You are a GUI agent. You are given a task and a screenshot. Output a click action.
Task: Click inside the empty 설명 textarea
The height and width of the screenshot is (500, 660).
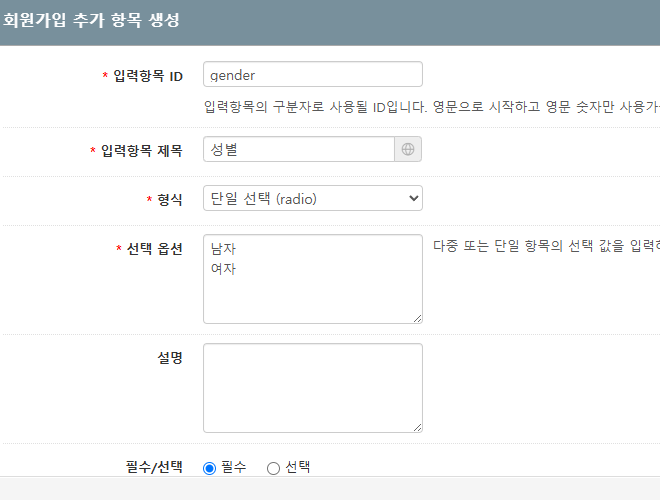click(313, 388)
